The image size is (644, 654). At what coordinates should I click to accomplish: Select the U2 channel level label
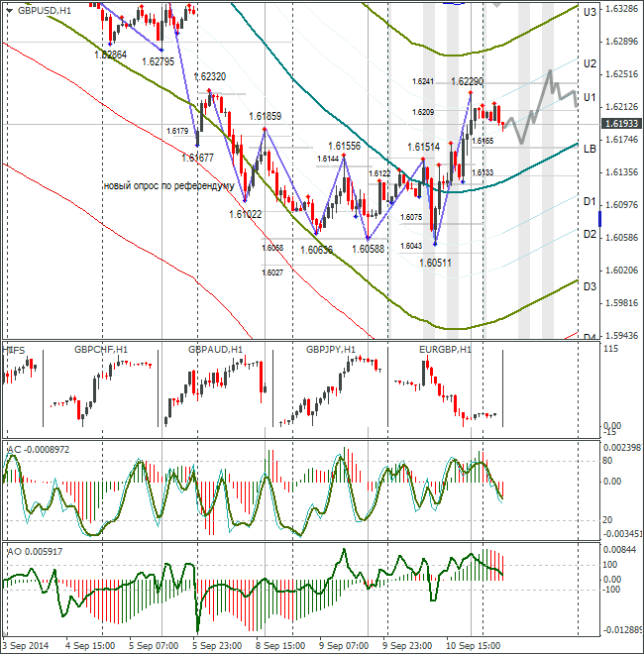tap(590, 63)
